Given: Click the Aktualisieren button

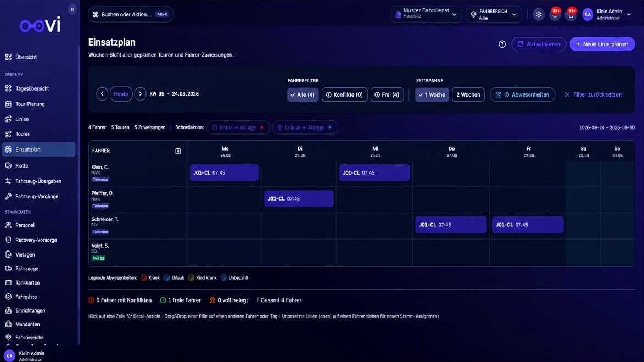Looking at the screenshot, I should coord(539,44).
